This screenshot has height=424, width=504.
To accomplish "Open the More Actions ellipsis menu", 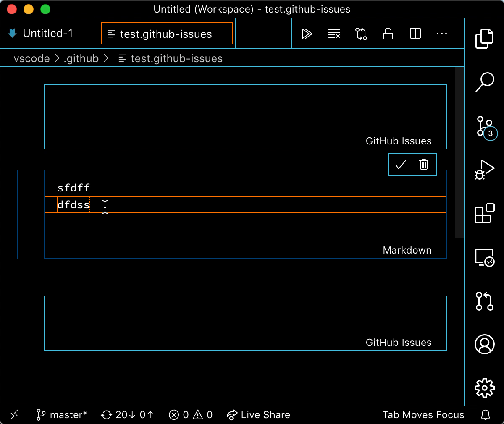I will pyautogui.click(x=441, y=34).
